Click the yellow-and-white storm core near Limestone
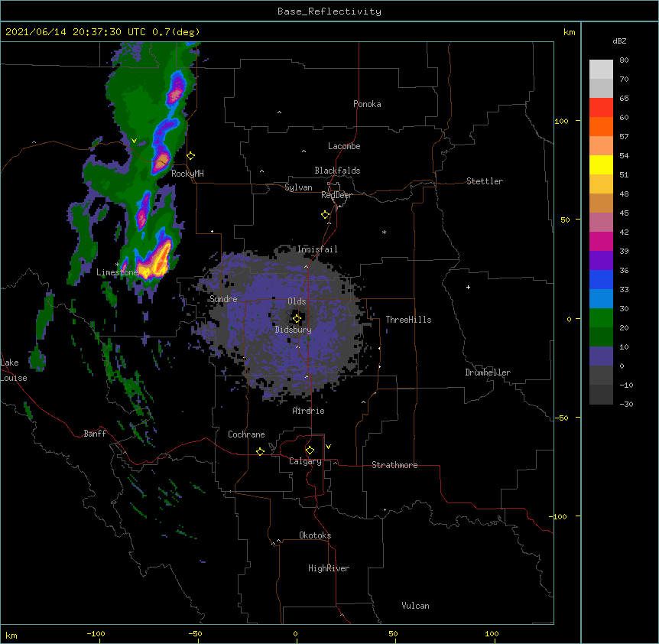659x644 pixels. [x=154, y=263]
